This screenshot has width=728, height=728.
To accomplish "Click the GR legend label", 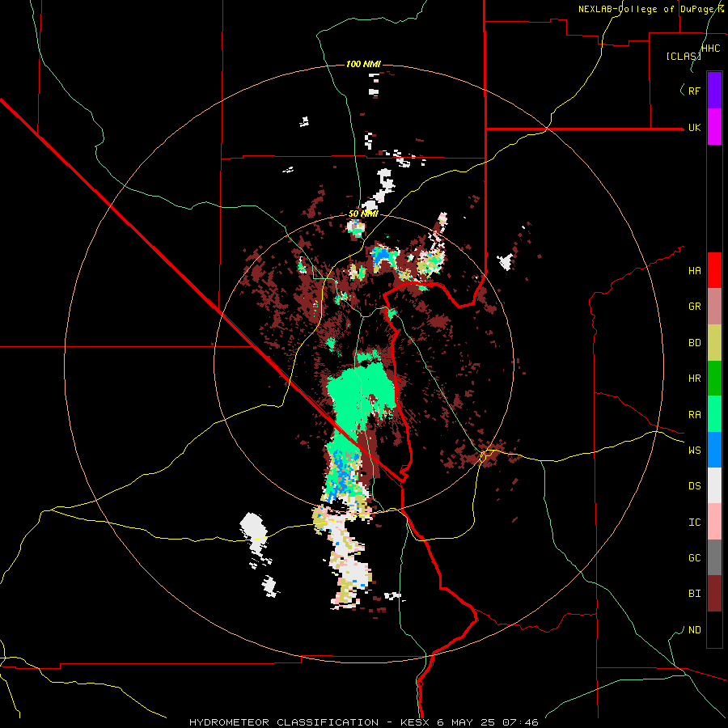I will pos(695,307).
